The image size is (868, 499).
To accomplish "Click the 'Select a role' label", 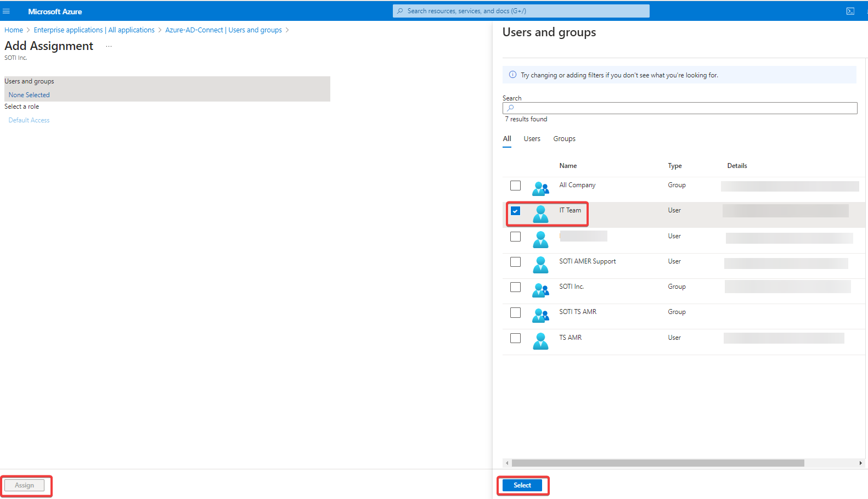I will [22, 106].
